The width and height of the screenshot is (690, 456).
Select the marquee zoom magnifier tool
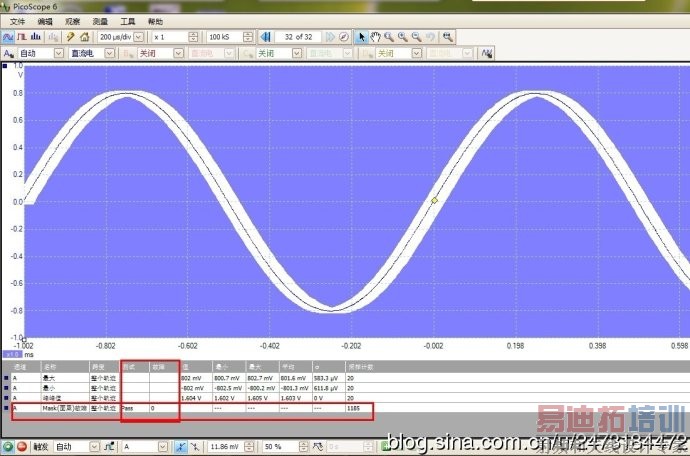point(389,37)
